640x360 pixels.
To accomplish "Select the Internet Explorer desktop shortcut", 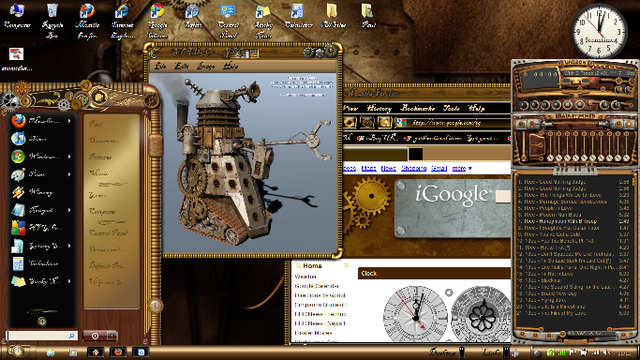I will (x=122, y=20).
